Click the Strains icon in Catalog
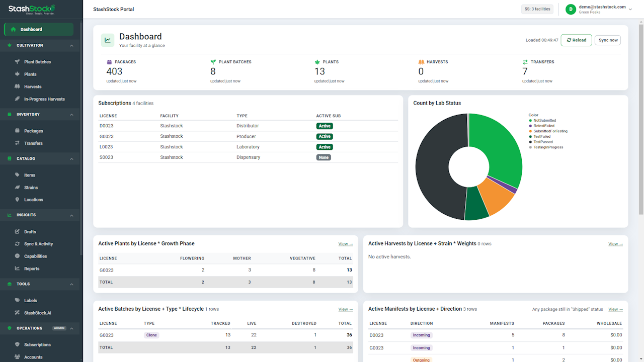Image resolution: width=644 pixels, height=362 pixels. (x=18, y=188)
